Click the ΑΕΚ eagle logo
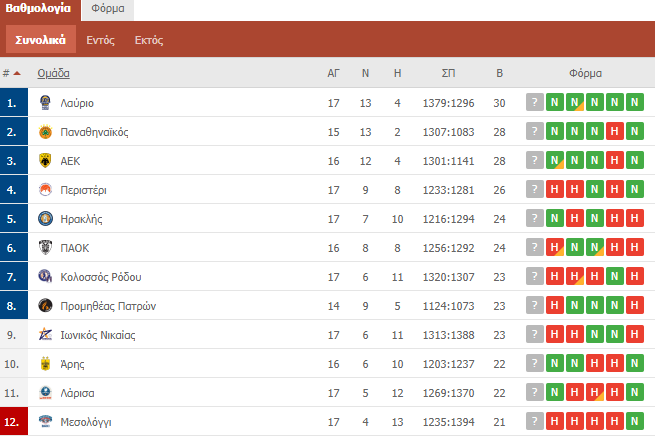Viewport: 655px width, 443px height. (x=45, y=160)
